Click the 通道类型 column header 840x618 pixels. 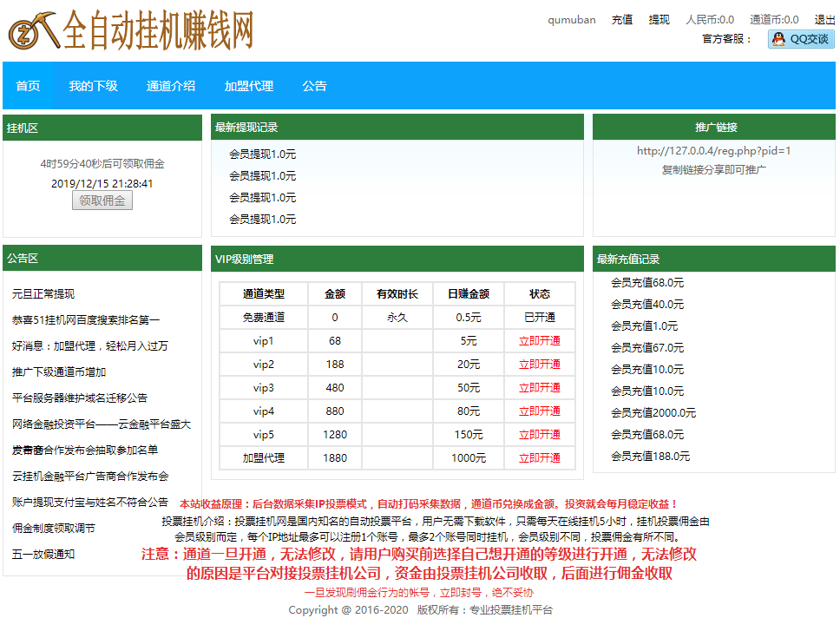pyautogui.click(x=264, y=293)
